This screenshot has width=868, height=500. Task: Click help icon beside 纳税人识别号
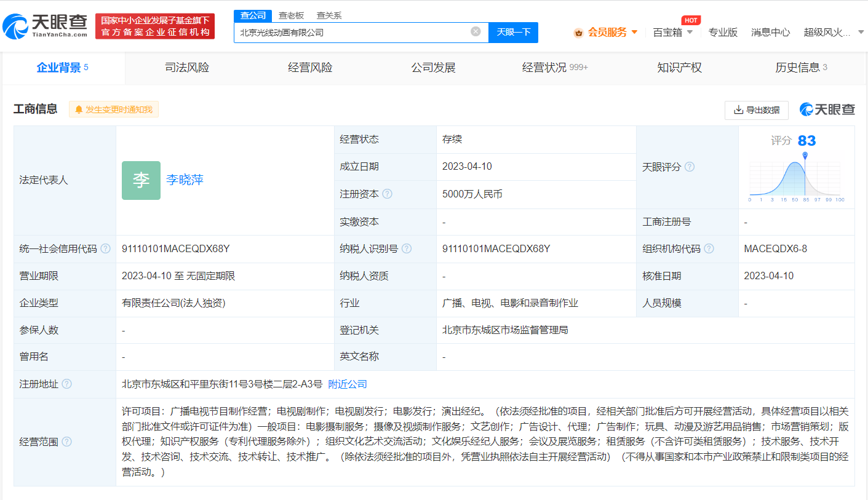coord(407,248)
